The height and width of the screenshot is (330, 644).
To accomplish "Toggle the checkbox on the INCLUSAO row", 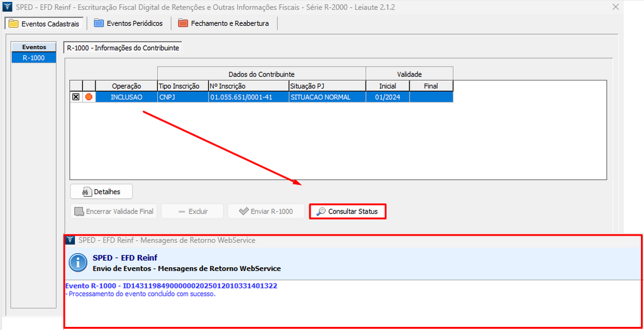I will tap(76, 97).
